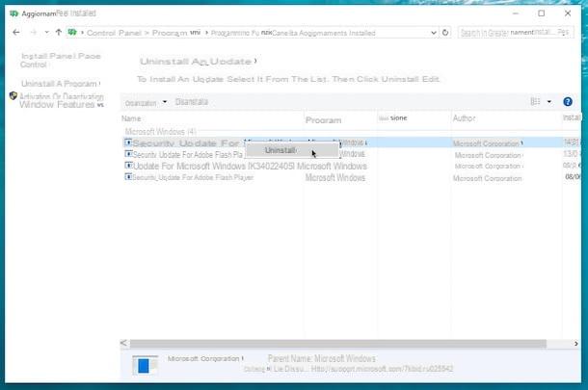Viewport: 588px width, 390px height.
Task: Click the search box in top right
Action: [x=516, y=33]
